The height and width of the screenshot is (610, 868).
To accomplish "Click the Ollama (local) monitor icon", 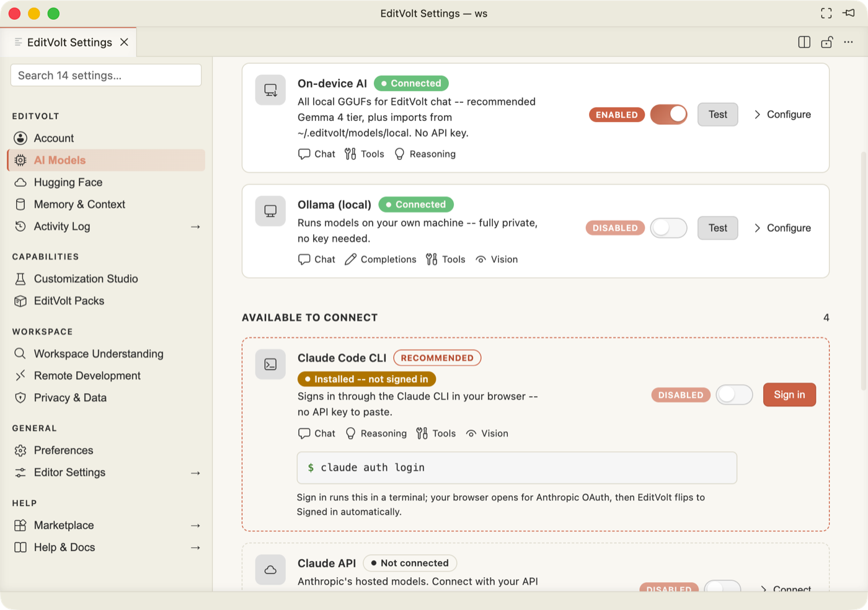I will point(270,211).
